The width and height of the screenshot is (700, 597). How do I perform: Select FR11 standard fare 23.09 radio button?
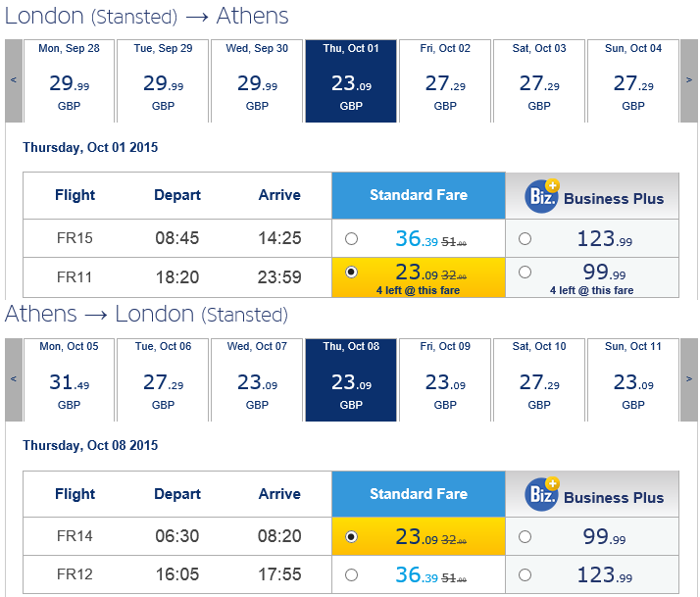pos(351,272)
